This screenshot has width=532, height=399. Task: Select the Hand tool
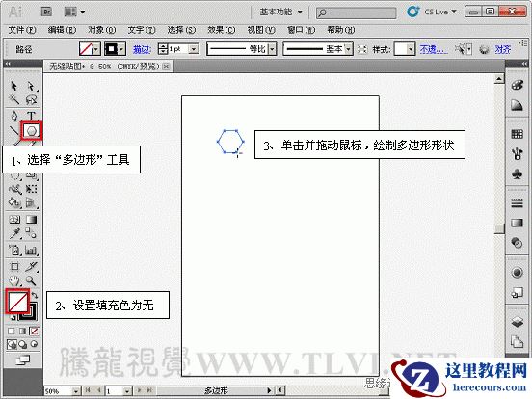pos(14,280)
